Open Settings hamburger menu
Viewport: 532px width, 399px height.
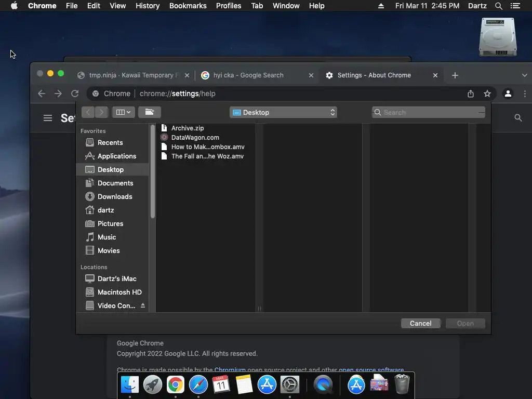click(48, 118)
